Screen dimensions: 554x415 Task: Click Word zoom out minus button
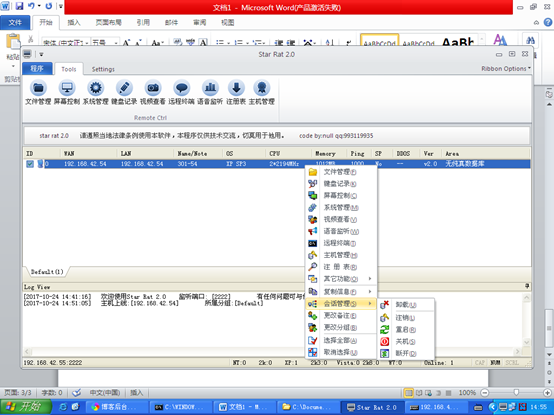(x=485, y=393)
